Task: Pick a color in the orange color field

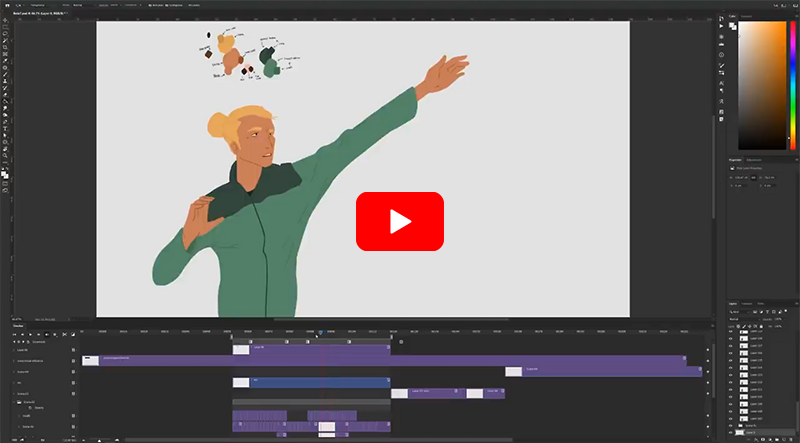Action: pyautogui.click(x=762, y=85)
